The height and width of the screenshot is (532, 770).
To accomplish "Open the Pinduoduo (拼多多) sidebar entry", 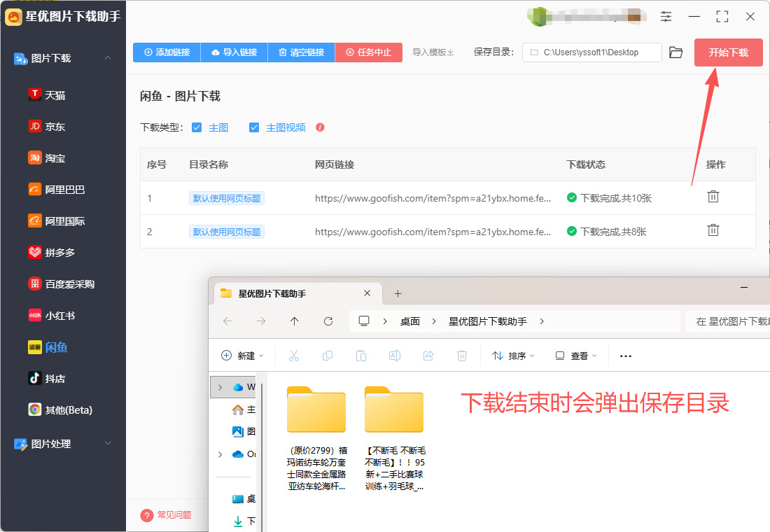I will (x=52, y=252).
